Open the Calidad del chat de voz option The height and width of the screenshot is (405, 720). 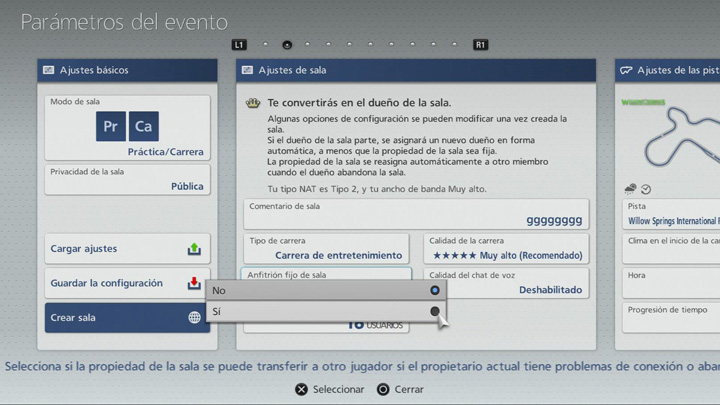click(506, 283)
